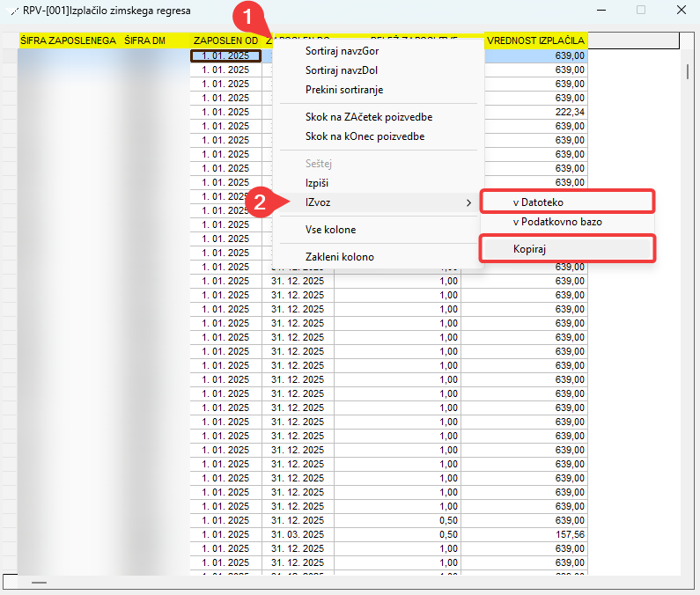Click ZAPOSLEN OD column header
The width and height of the screenshot is (700, 595).
[226, 40]
